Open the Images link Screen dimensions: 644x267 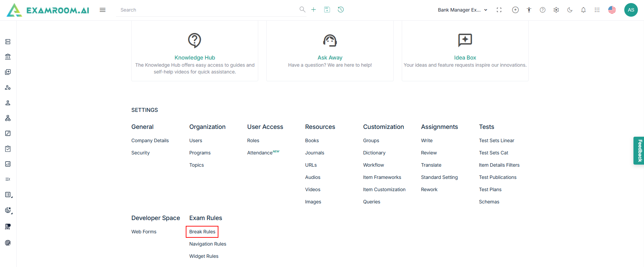point(313,202)
